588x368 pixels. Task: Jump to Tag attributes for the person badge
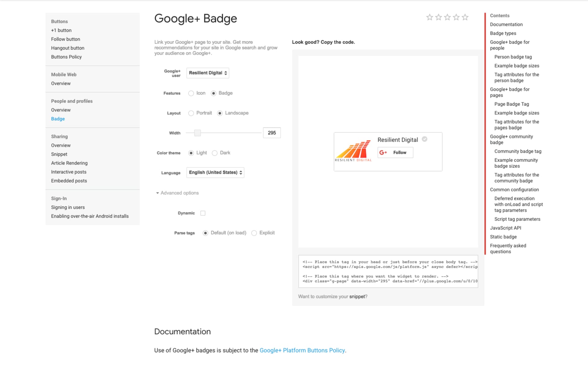coord(517,78)
